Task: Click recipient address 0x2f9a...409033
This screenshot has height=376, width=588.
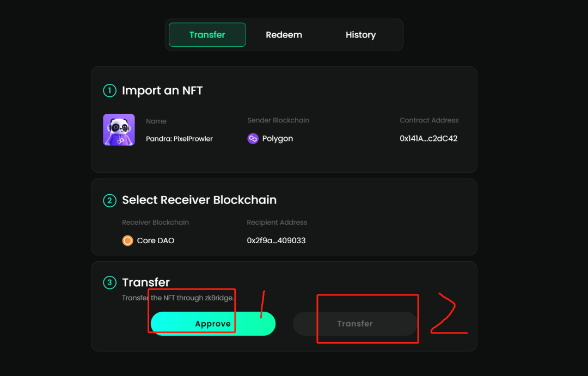Action: (276, 241)
